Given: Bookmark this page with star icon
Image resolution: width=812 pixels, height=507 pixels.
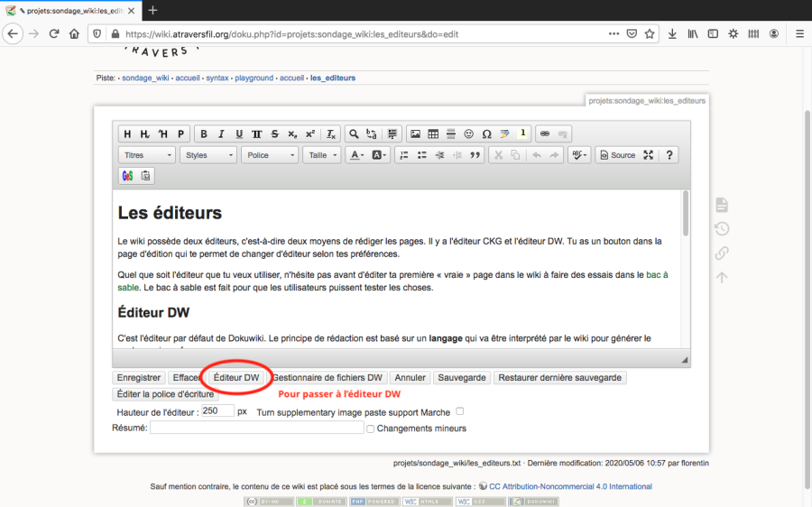Looking at the screenshot, I should tap(650, 34).
